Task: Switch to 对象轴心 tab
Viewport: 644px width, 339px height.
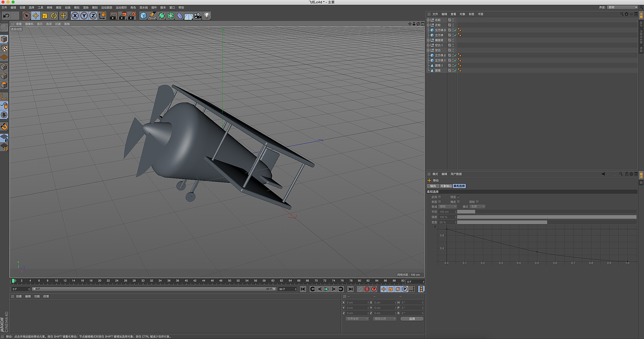Action: tap(446, 186)
